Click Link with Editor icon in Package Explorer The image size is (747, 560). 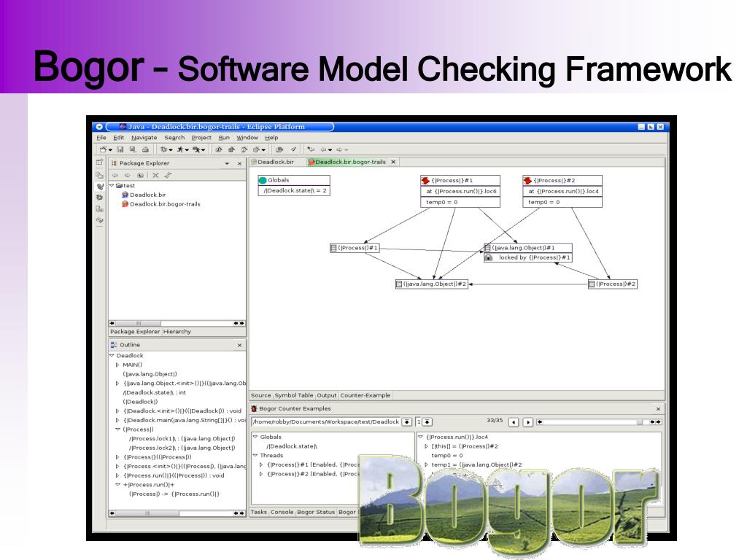click(168, 175)
